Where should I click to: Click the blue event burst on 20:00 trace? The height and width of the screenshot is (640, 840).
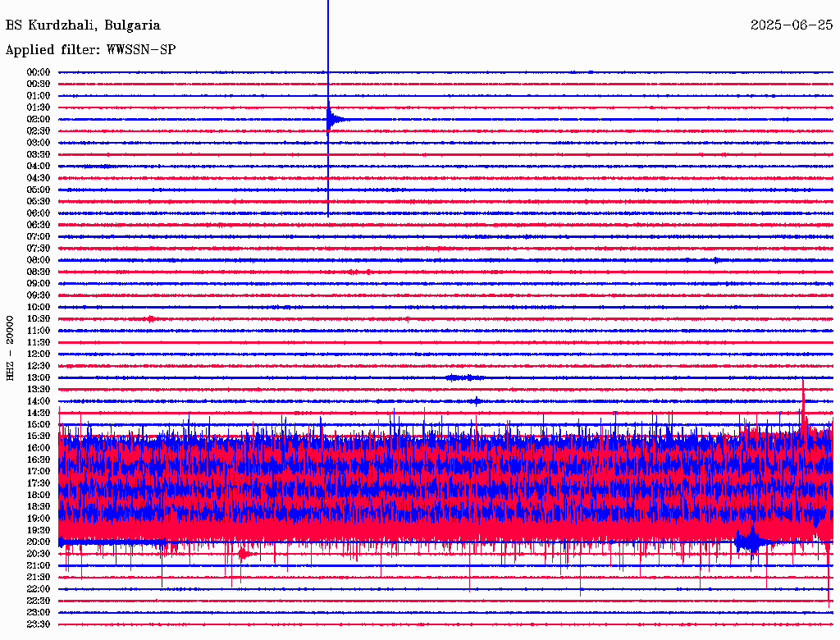coord(753,542)
